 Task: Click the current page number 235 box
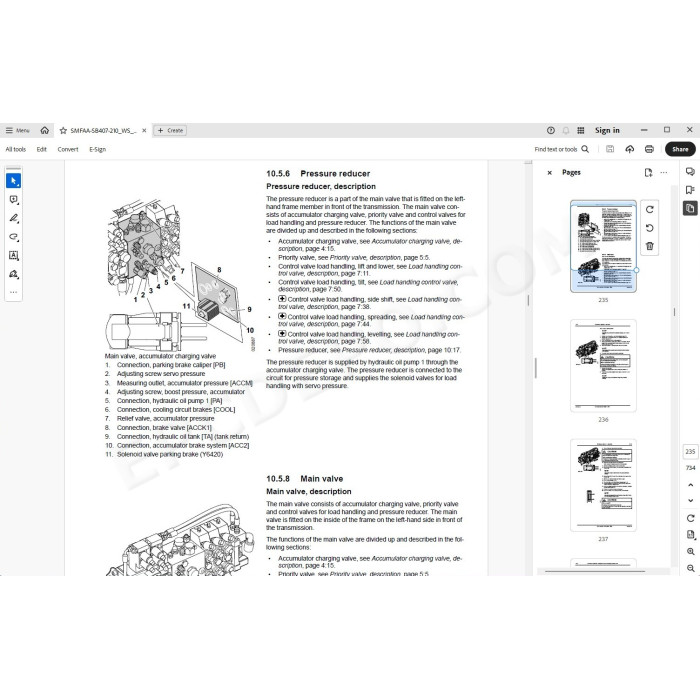click(x=690, y=452)
